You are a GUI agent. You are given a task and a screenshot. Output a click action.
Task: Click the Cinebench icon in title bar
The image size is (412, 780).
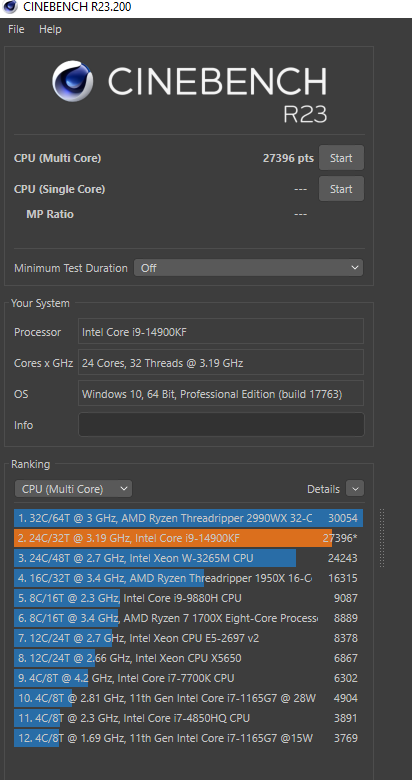pos(9,7)
